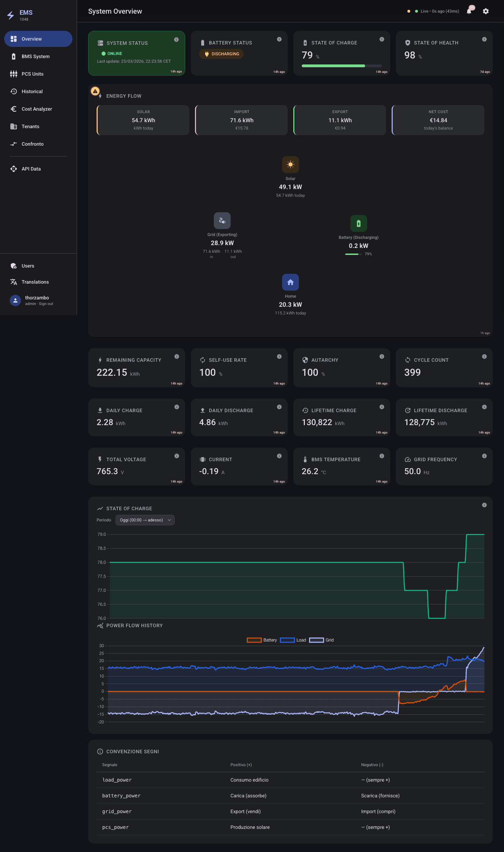Toggle the Load series in chart legend
This screenshot has height=852, width=504.
tap(293, 640)
